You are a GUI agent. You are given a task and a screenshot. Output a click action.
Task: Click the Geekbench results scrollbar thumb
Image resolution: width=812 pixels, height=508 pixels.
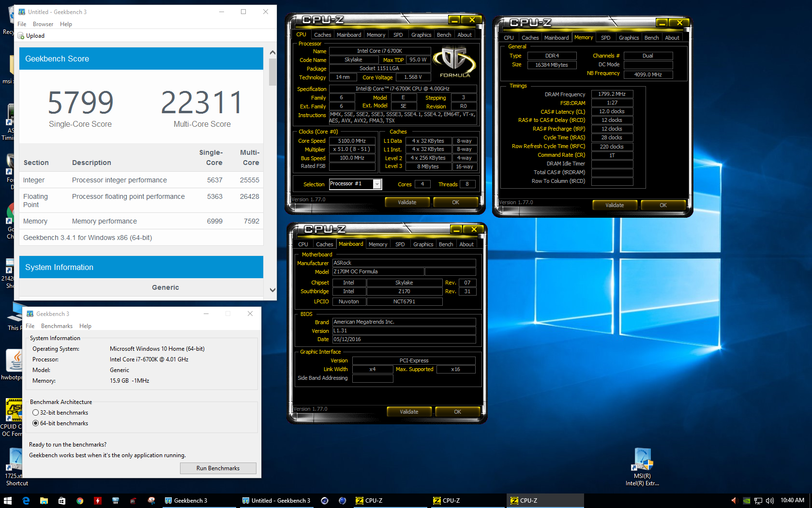pos(272,72)
